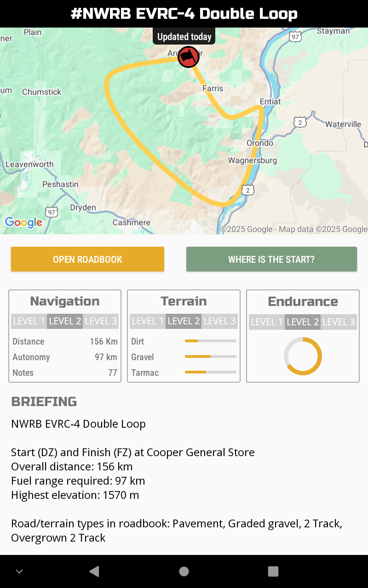
Task: Open the roadbook with OPEN ROADBOOK
Action: coord(87,259)
